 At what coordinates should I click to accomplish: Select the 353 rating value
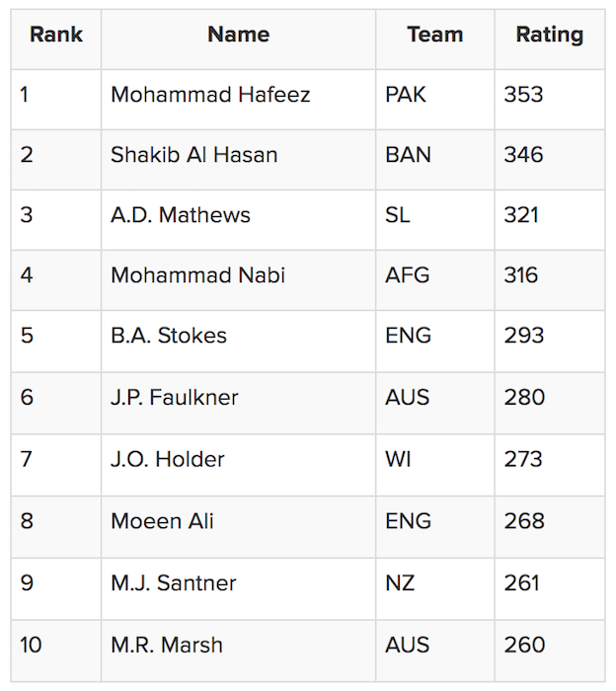pyautogui.click(x=523, y=95)
